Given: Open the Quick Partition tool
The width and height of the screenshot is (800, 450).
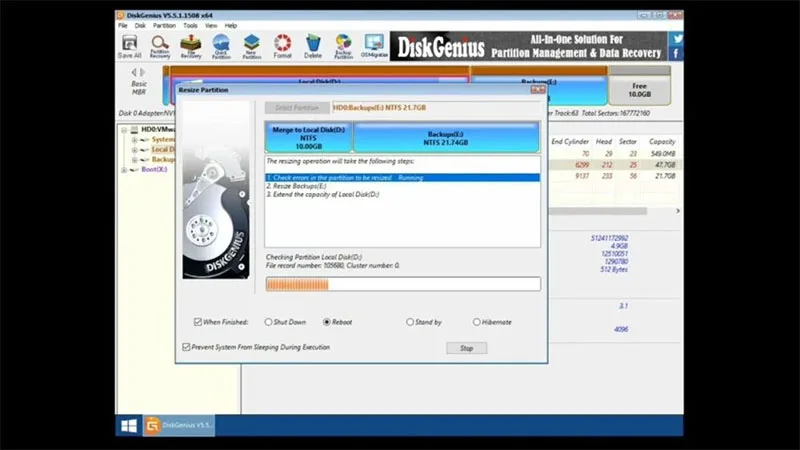Looking at the screenshot, I should pyautogui.click(x=221, y=46).
